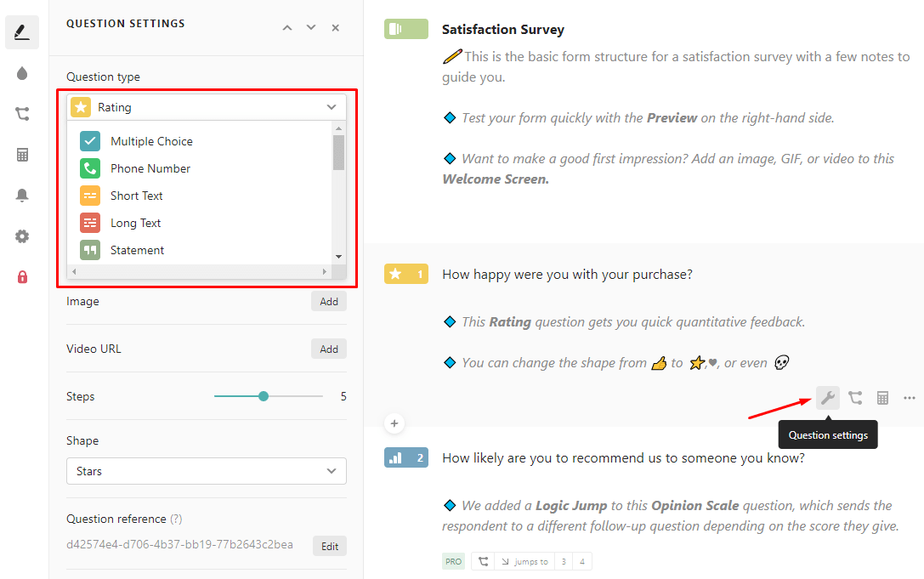Select the Logic branch icon in sidebar

[x=21, y=113]
